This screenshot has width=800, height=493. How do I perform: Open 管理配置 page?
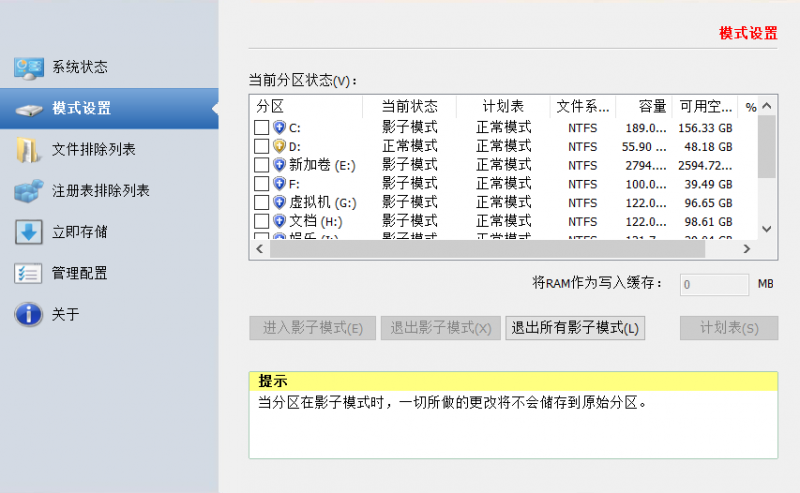109,273
